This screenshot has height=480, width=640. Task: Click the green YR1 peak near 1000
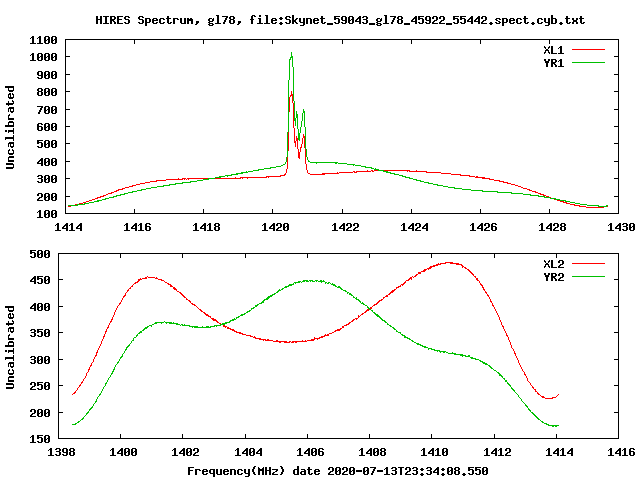291,53
